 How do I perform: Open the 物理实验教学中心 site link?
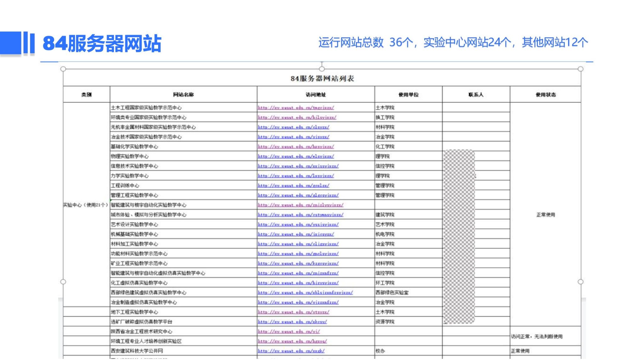[296, 156]
